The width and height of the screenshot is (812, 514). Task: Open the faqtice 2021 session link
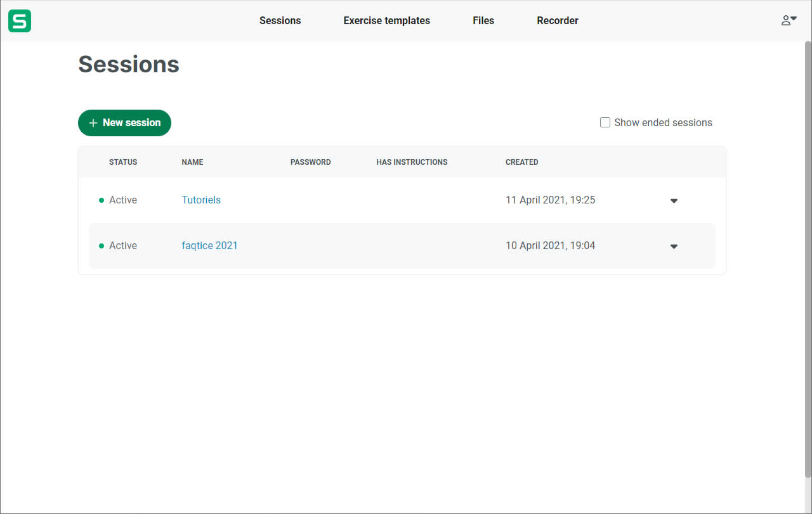(x=209, y=245)
